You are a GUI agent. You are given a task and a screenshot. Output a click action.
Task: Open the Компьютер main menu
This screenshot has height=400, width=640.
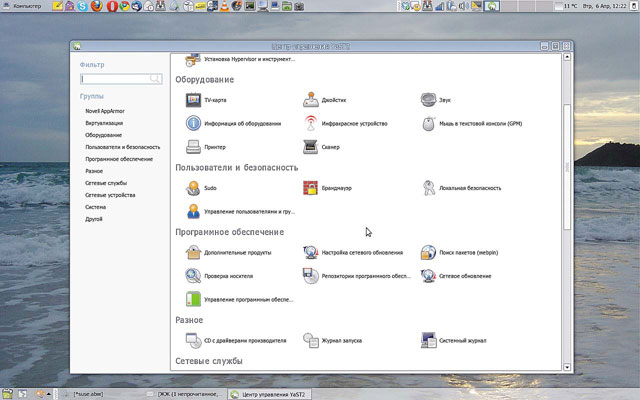tap(22, 6)
